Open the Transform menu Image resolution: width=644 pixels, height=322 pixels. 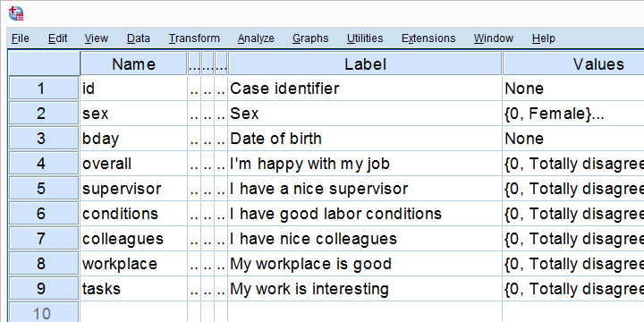coord(194,38)
